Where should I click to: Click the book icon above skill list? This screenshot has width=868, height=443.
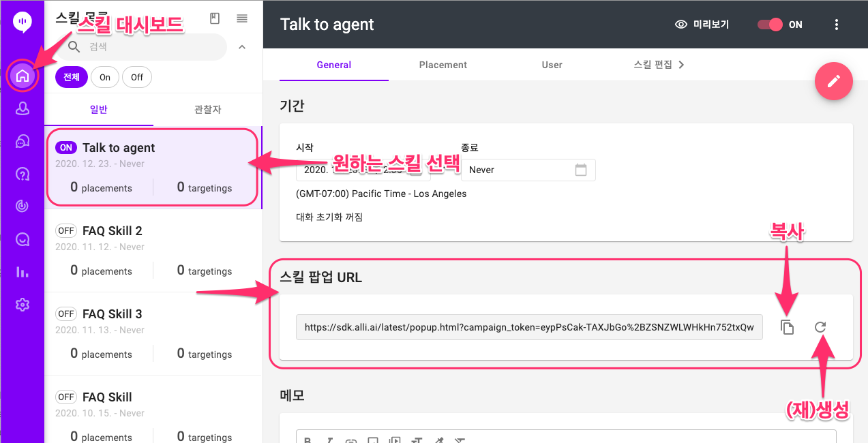215,18
